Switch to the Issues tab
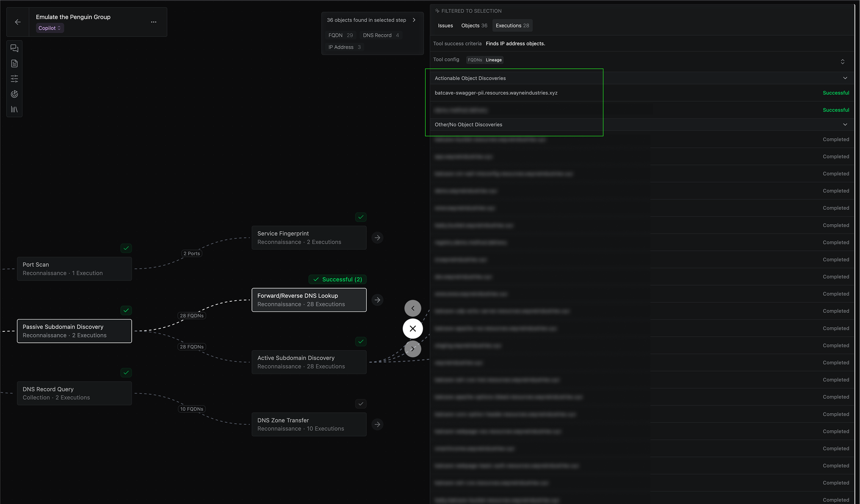The width and height of the screenshot is (860, 504). pyautogui.click(x=445, y=25)
